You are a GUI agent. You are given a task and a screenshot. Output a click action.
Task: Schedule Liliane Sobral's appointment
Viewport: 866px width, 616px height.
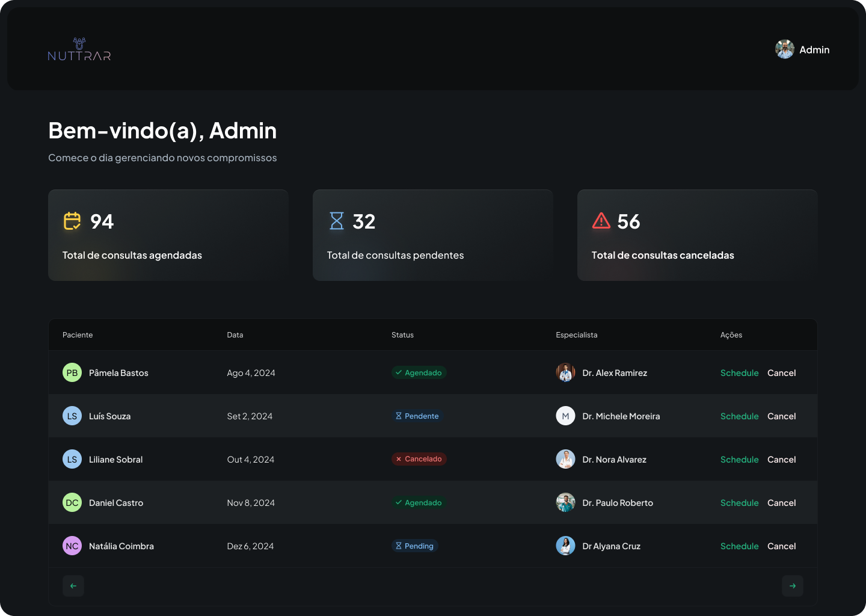739,460
